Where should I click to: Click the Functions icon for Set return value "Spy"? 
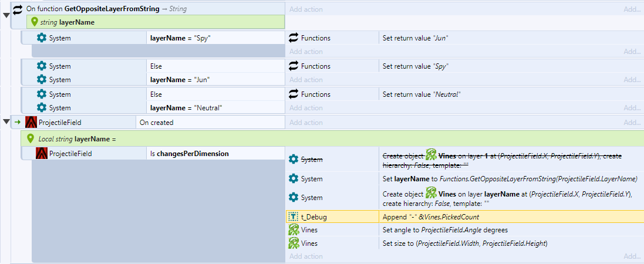click(x=294, y=66)
